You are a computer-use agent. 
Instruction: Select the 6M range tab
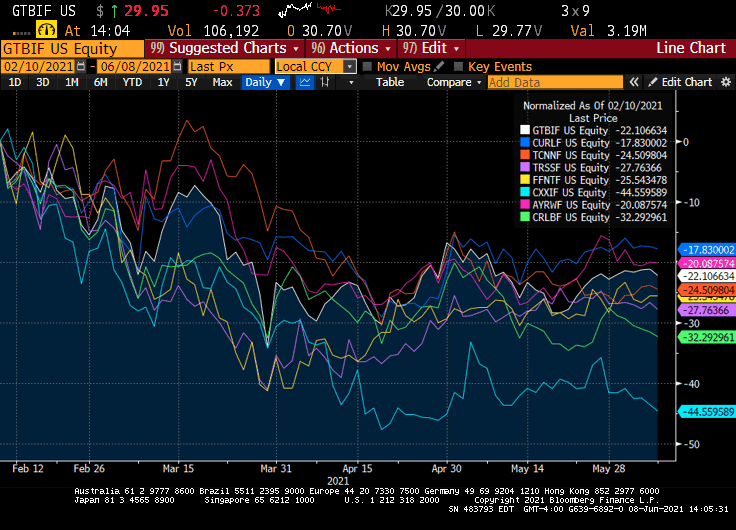click(x=100, y=82)
